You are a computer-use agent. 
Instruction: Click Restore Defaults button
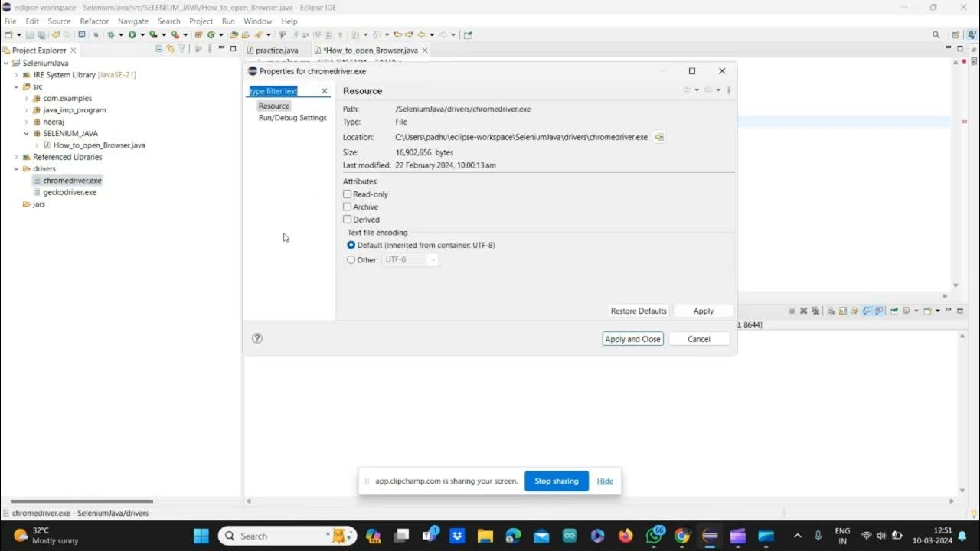(x=639, y=311)
